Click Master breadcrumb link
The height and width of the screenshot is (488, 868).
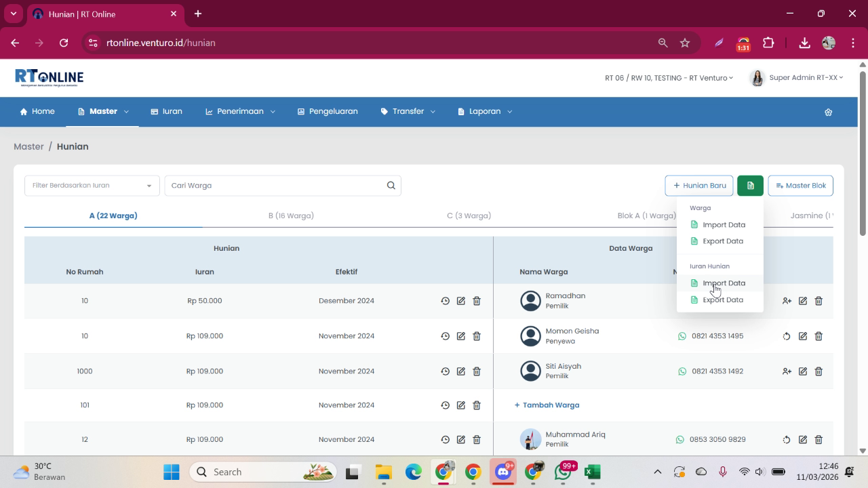28,146
